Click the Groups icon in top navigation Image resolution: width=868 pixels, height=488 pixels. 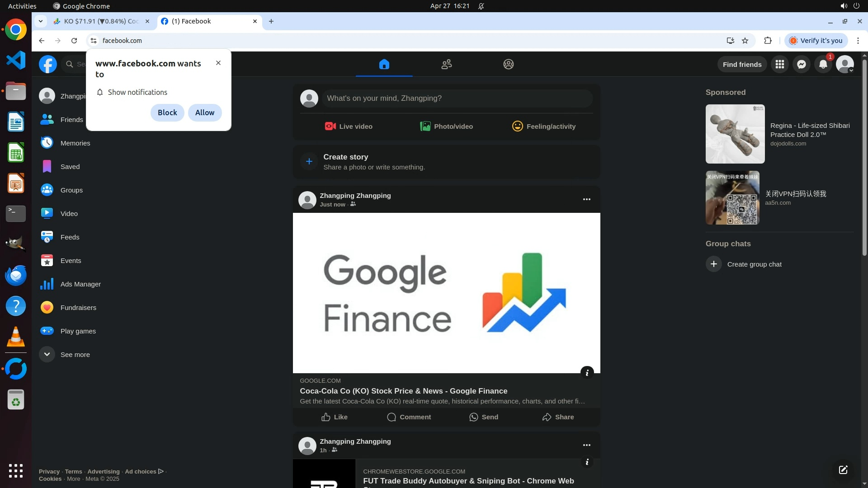click(x=508, y=65)
